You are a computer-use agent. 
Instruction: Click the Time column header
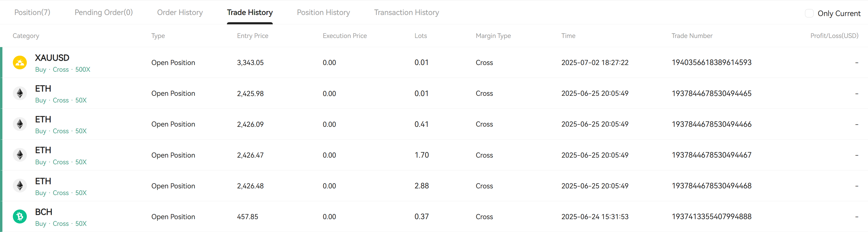click(x=568, y=36)
